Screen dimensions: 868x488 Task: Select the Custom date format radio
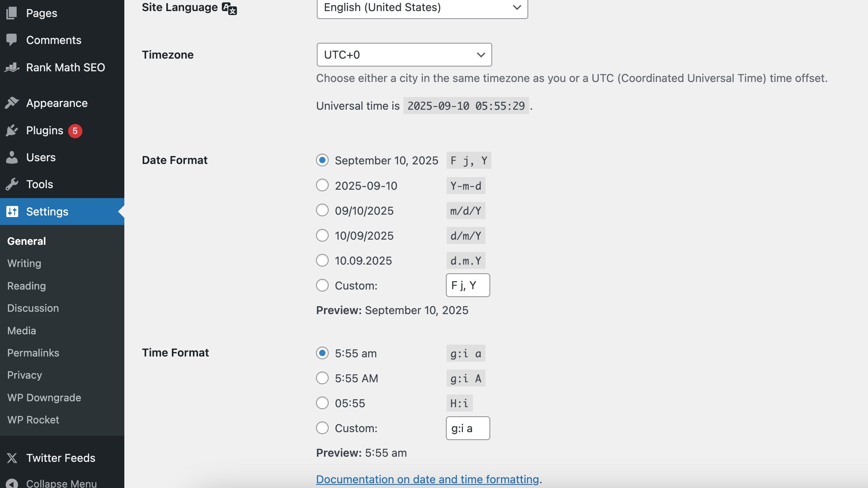click(322, 285)
